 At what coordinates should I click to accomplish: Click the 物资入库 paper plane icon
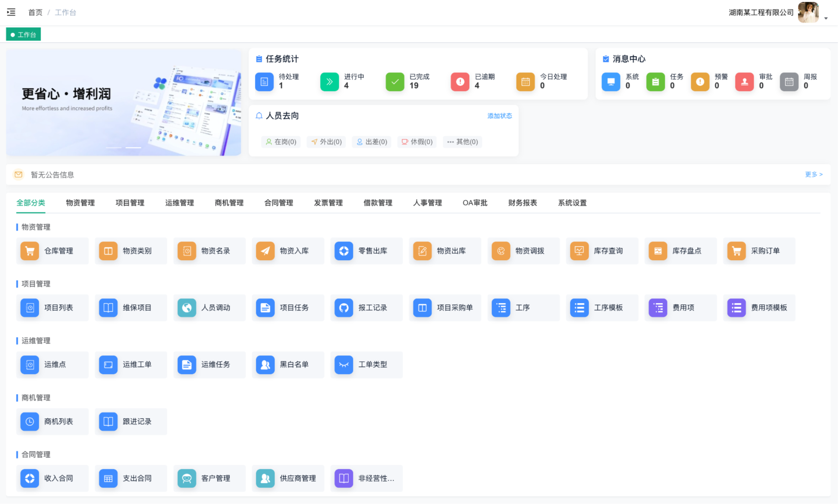click(265, 251)
